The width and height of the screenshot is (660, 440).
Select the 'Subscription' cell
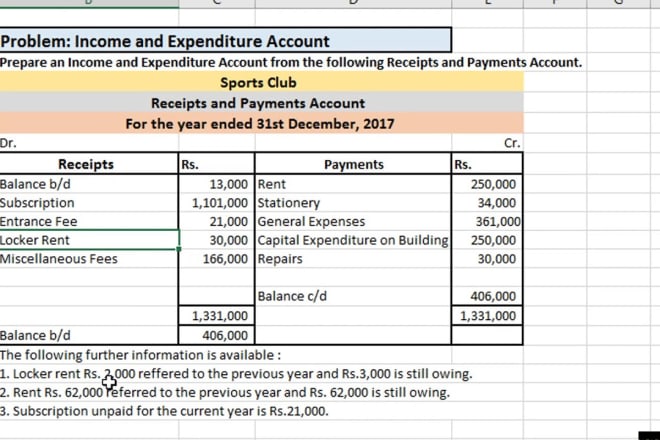coord(89,203)
